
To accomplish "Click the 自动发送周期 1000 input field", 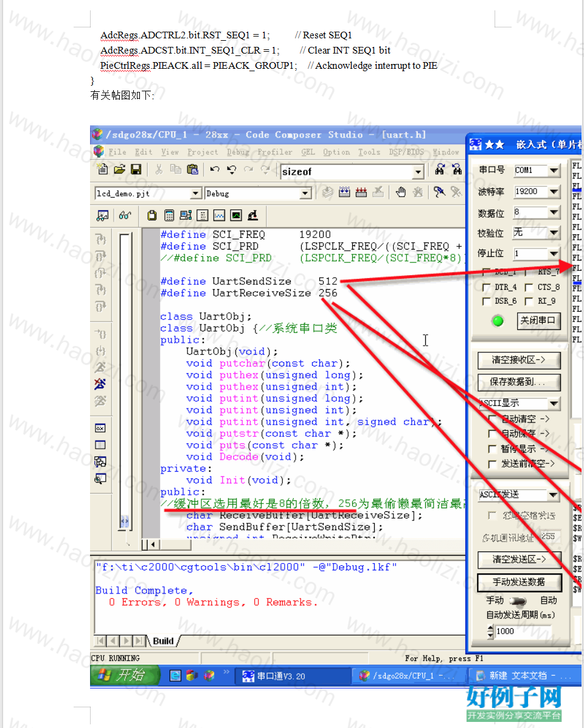I will 523,631.
